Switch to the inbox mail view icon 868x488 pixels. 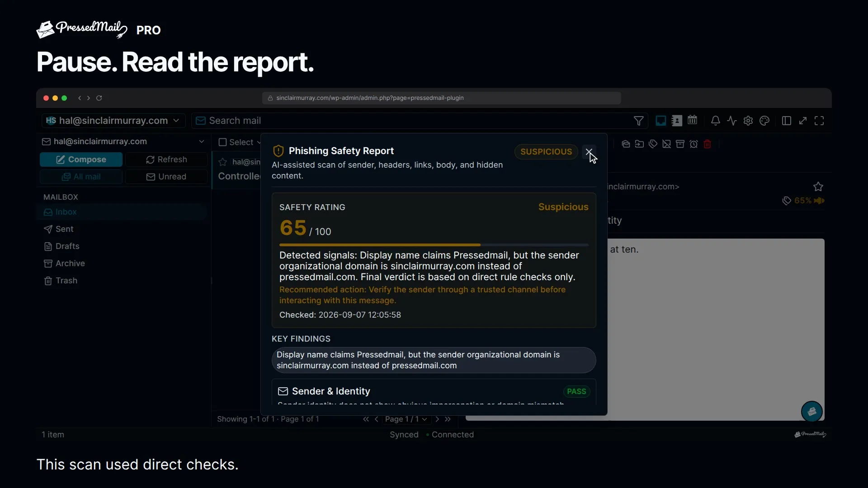tap(660, 121)
